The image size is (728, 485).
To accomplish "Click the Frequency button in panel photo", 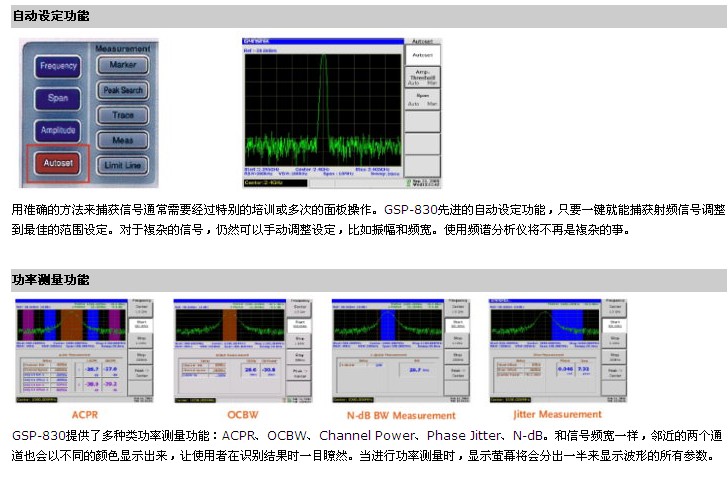I will (58, 66).
